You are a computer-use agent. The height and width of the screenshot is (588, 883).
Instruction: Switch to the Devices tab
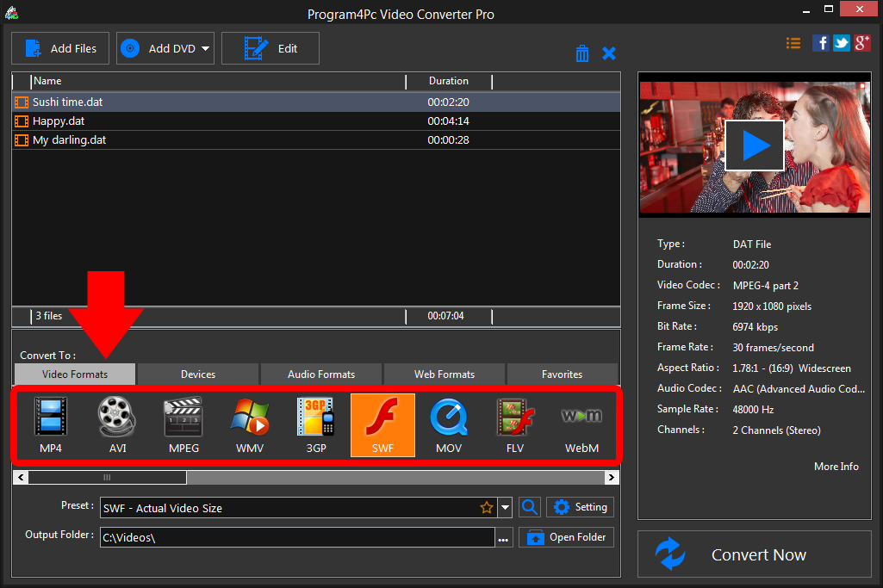[x=198, y=374]
